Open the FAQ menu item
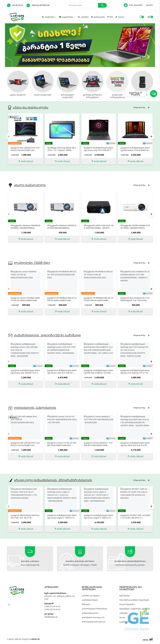This screenshot has width=160, height=644. (x=110, y=17)
